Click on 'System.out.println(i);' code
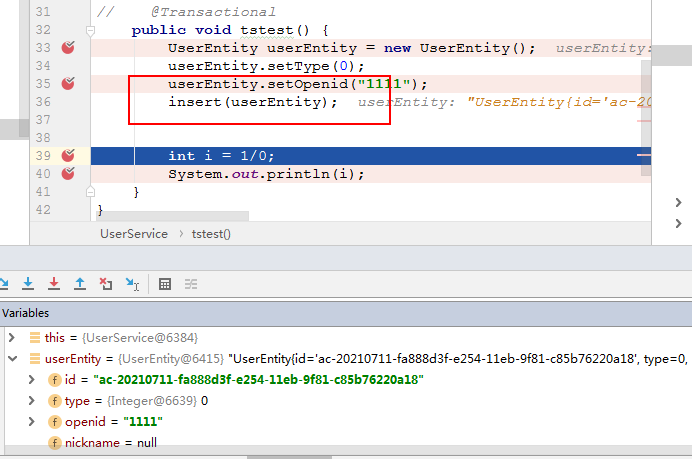Viewport: 692px width, 459px height. pyautogui.click(x=266, y=174)
